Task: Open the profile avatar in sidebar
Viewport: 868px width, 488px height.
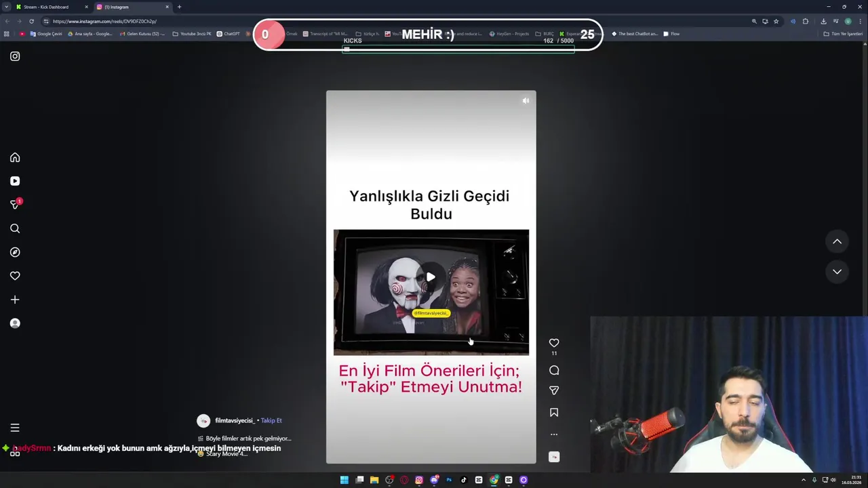Action: click(15, 323)
